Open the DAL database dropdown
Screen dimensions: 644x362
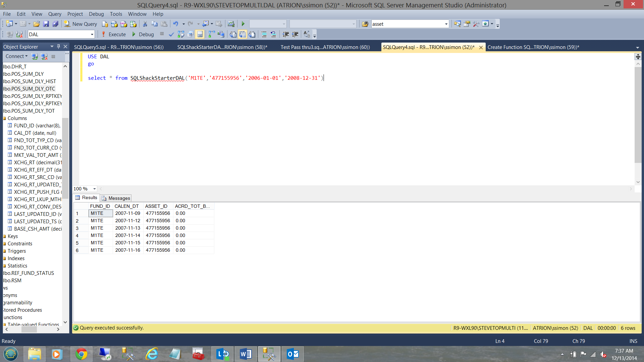(92, 34)
